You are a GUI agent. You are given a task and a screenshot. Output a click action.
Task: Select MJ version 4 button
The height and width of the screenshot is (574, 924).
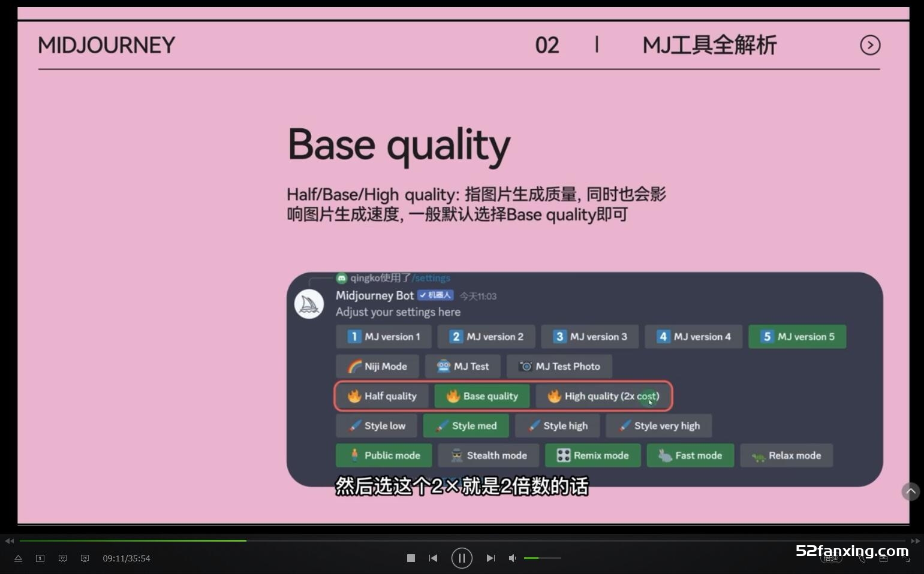click(x=694, y=337)
